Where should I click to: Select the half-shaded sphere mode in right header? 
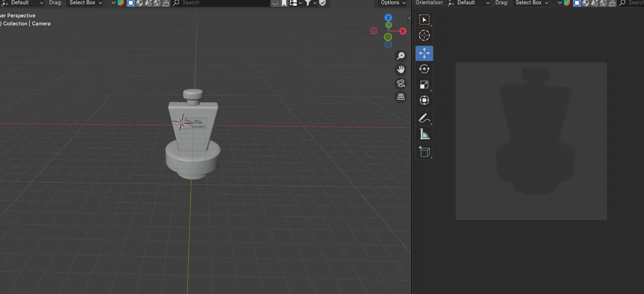coord(586,3)
